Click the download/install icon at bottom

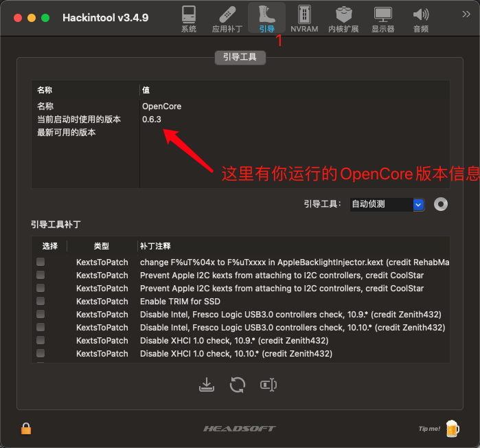point(207,385)
